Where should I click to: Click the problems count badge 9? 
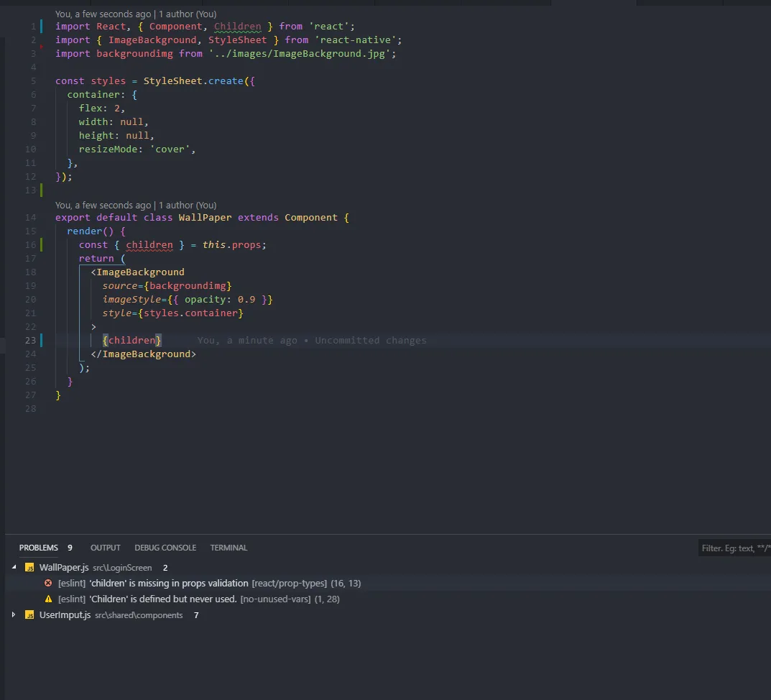[70, 548]
